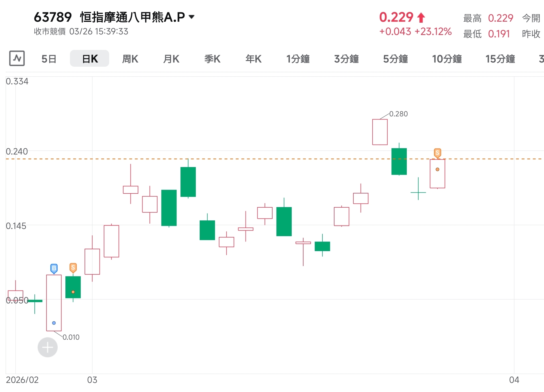Select the 1分鐘 interval
This screenshot has width=544, height=392.
click(298, 59)
